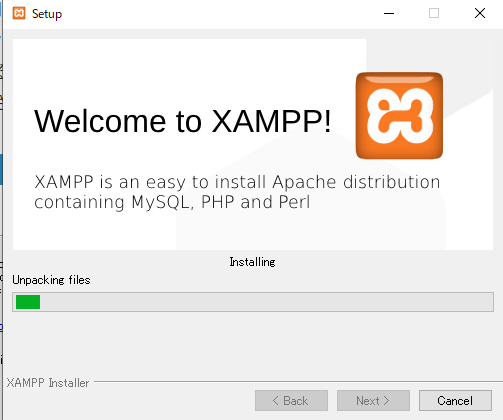Viewport: 503px width, 420px height.
Task: Click the Apache distribution description text
Action: click(x=237, y=192)
